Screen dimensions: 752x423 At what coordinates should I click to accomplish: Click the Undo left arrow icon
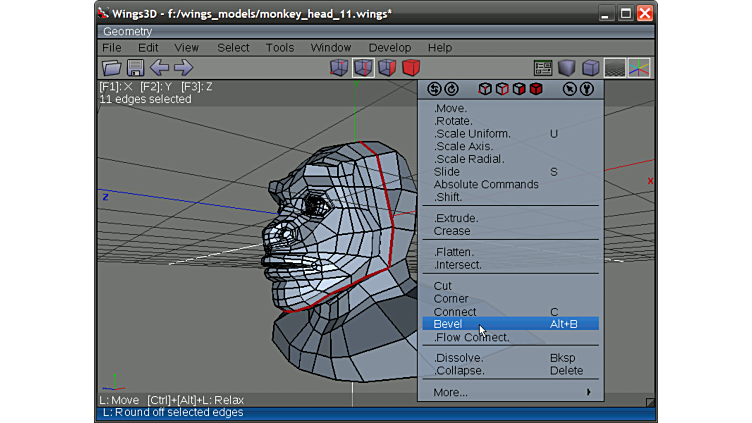coord(159,68)
